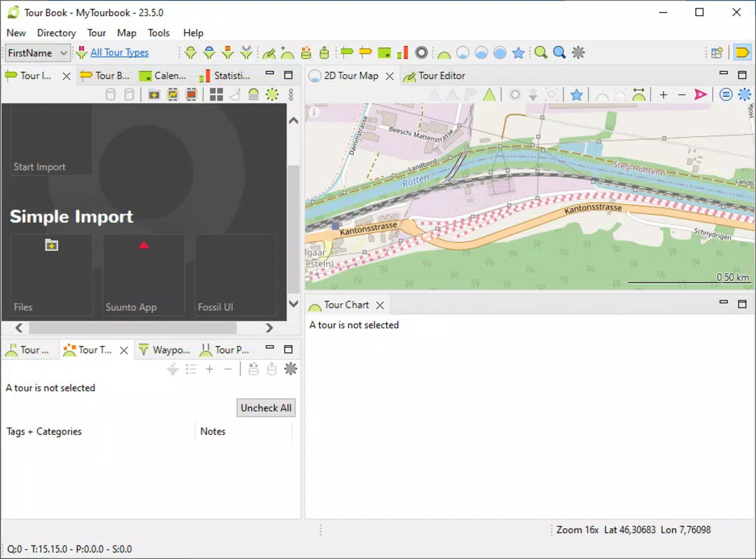The height and width of the screenshot is (559, 756).
Task: Click the yellow chart import icon in Tour Import toolbar
Action: (173, 94)
